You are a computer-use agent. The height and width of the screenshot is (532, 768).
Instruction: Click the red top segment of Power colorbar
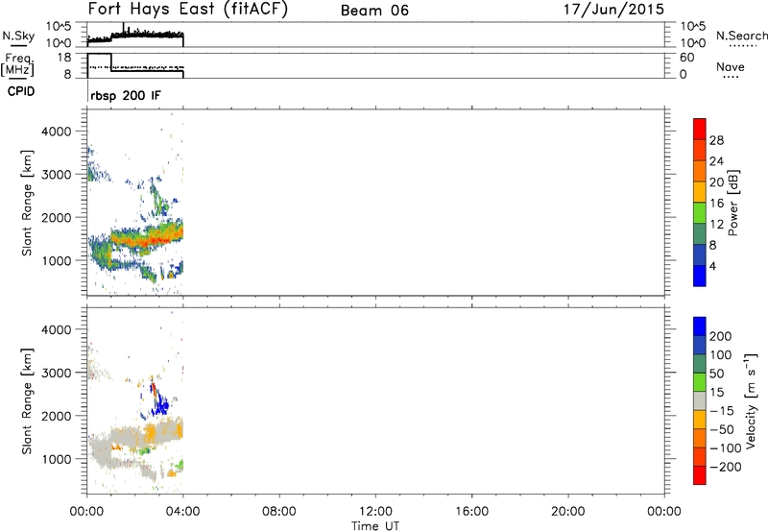pyautogui.click(x=700, y=129)
